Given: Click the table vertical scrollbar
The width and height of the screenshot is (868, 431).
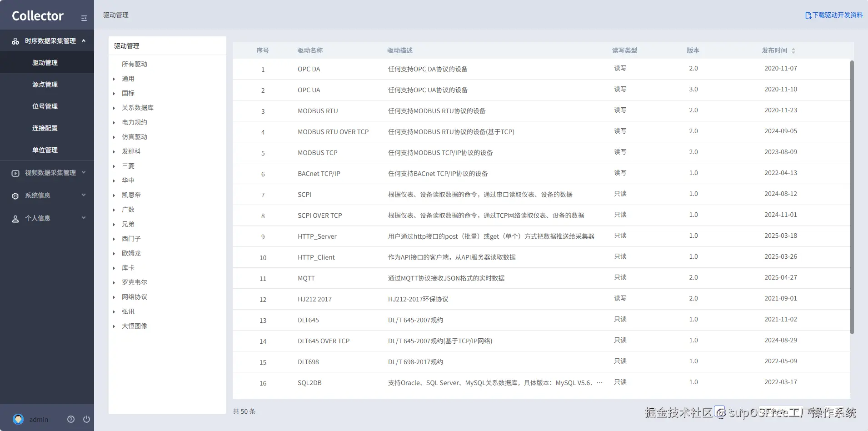Looking at the screenshot, I should [852, 197].
